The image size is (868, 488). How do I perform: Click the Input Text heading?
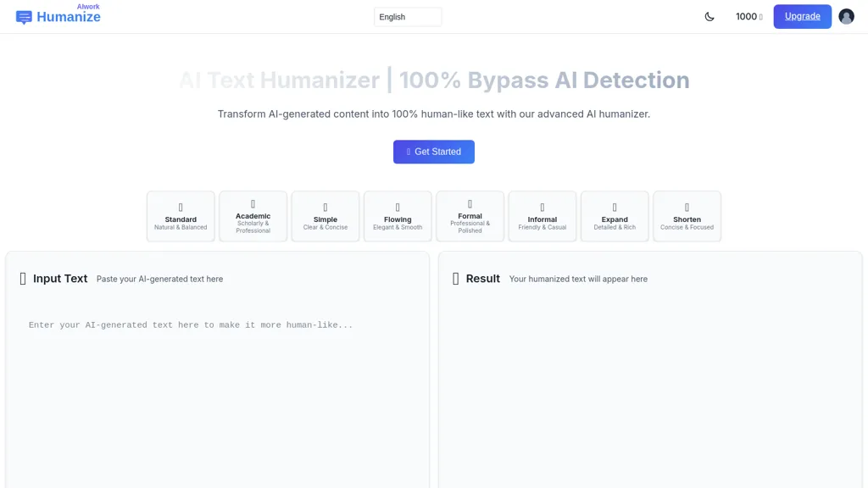tap(60, 279)
